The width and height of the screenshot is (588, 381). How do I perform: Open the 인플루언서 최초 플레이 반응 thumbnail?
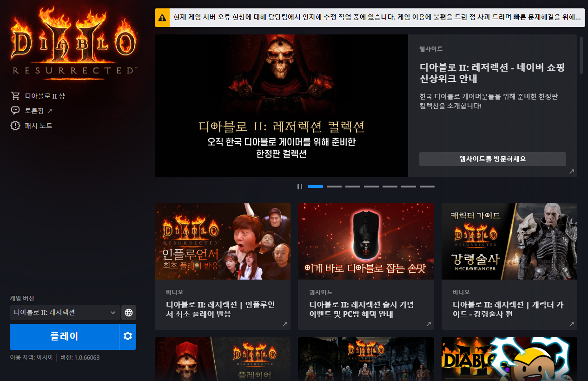[x=223, y=241]
